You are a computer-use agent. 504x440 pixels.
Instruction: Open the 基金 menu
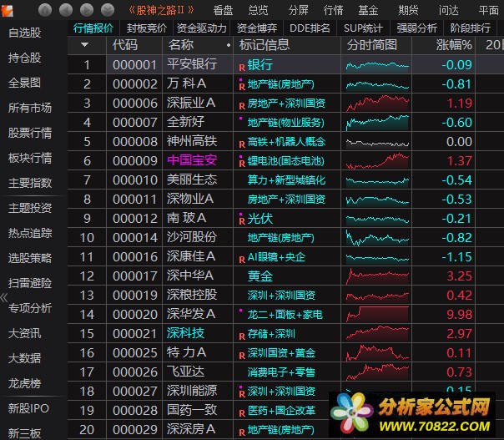pyautogui.click(x=368, y=10)
